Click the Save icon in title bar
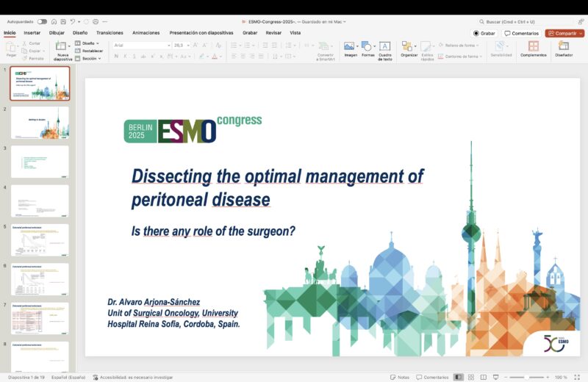This screenshot has height=382, width=588. [x=63, y=21]
